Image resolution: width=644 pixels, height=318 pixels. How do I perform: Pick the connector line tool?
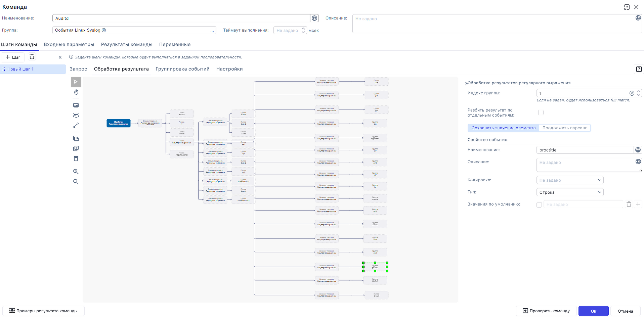[76, 125]
